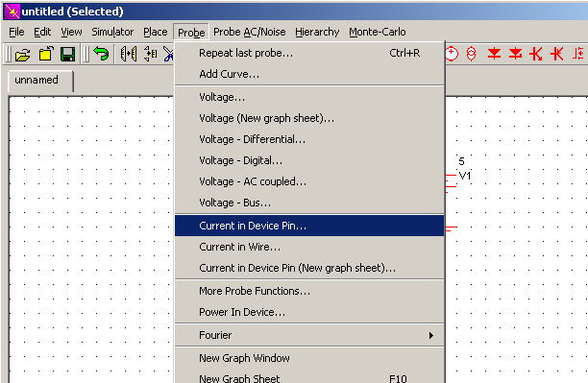Open the Hierarchy menu
The height and width of the screenshot is (383, 588).
point(317,32)
